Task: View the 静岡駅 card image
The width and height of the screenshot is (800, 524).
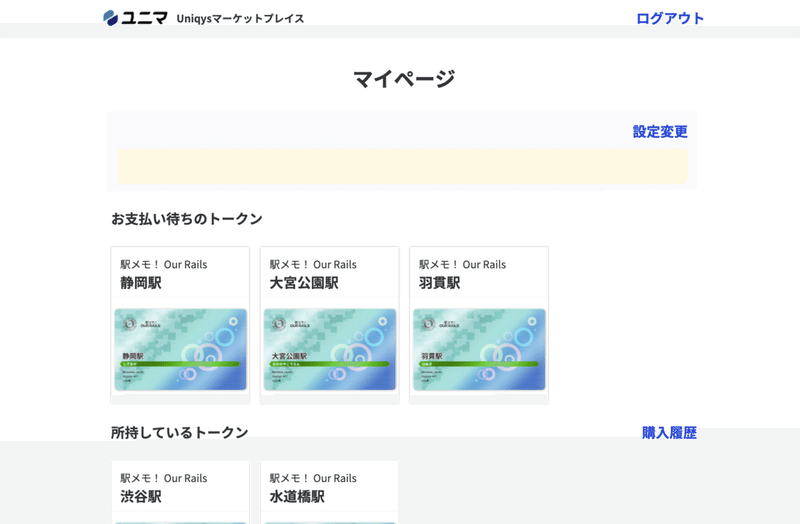Action: (181, 350)
